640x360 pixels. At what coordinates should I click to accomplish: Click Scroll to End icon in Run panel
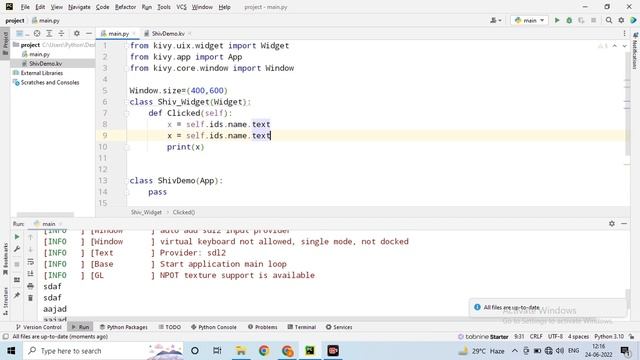pos(31,273)
